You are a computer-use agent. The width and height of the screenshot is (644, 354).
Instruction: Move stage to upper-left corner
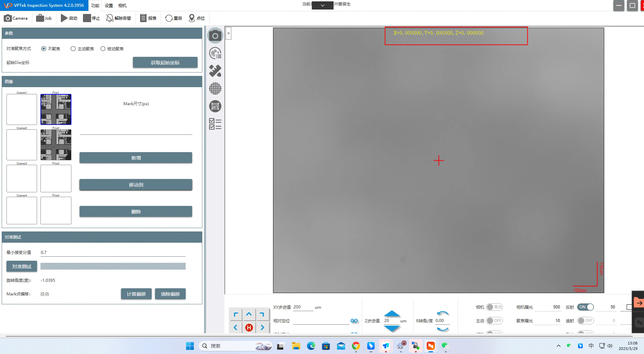pyautogui.click(x=236, y=314)
